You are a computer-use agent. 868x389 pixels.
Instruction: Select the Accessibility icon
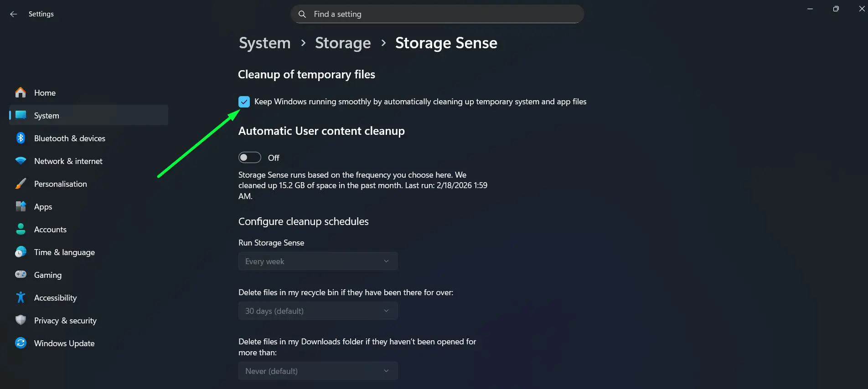(21, 297)
